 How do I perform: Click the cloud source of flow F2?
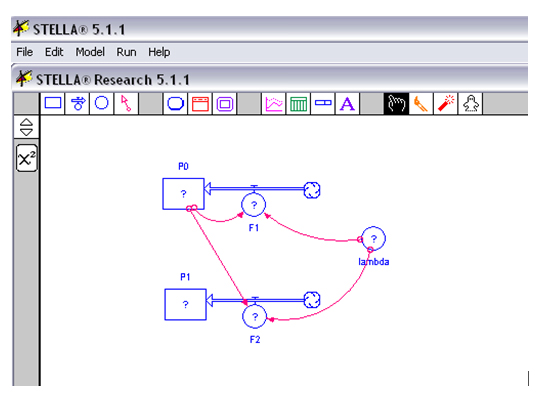click(x=312, y=300)
